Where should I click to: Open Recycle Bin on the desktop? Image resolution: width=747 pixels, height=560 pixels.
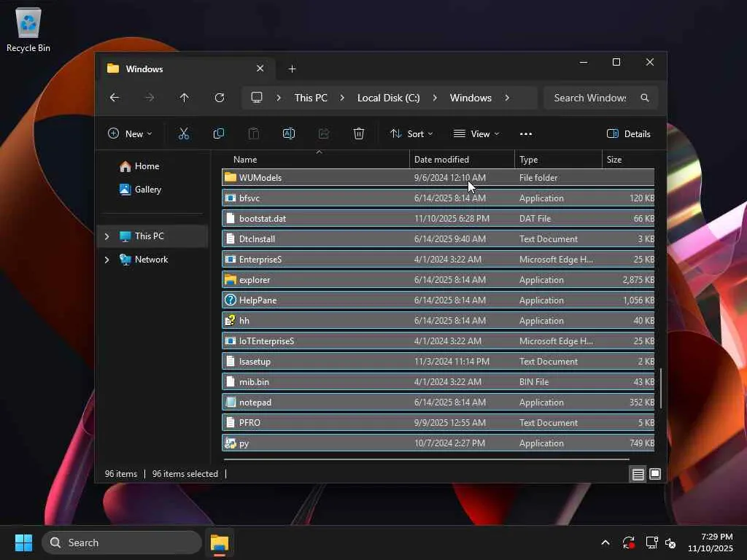coord(28,29)
